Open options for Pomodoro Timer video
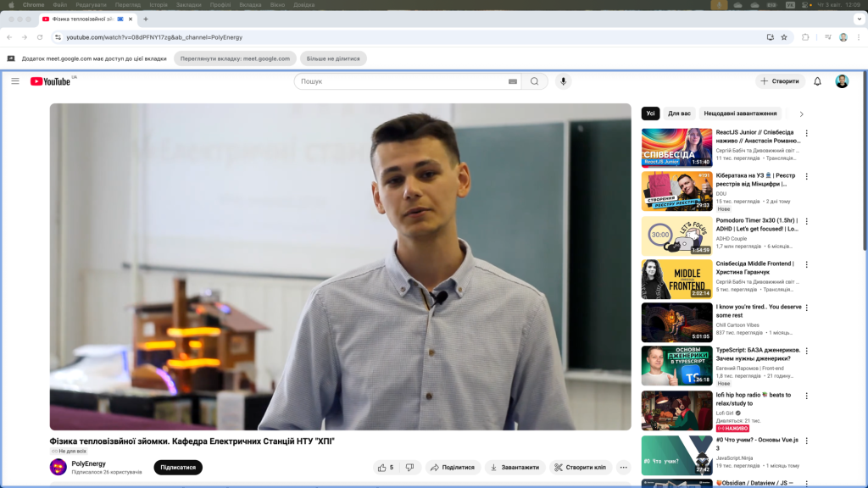The width and height of the screenshot is (868, 488). (807, 221)
